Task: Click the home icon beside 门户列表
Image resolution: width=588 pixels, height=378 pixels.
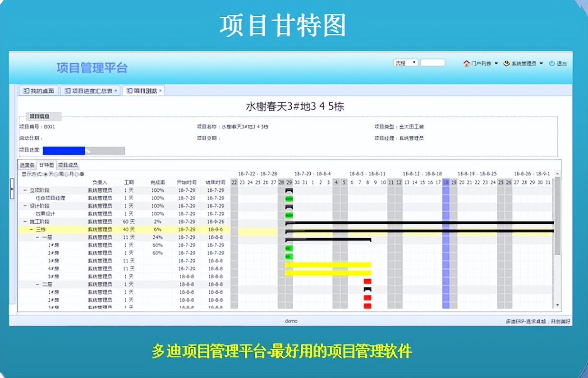Action: tap(467, 63)
